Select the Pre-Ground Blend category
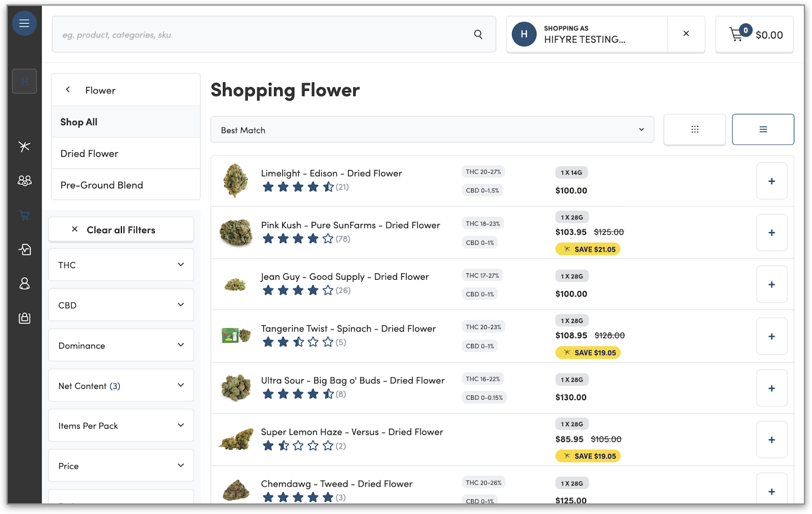 (x=101, y=185)
